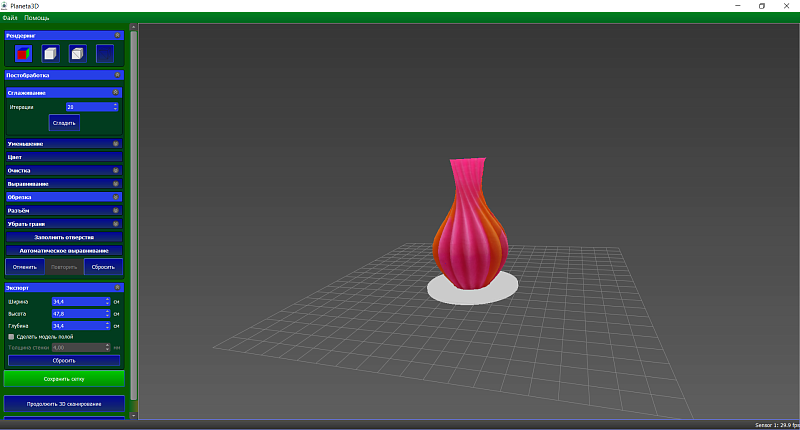800x430 pixels.
Task: Expand the Очистка section
Action: point(64,170)
